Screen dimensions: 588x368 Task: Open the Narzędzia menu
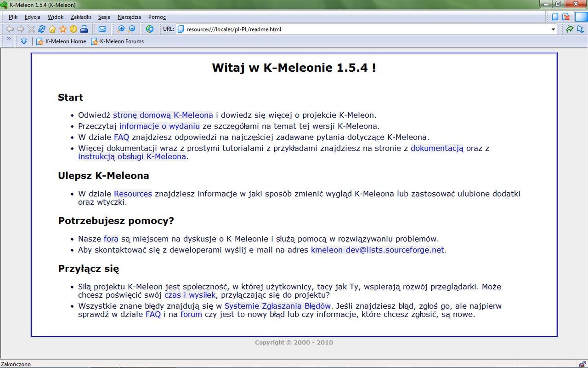click(x=129, y=17)
